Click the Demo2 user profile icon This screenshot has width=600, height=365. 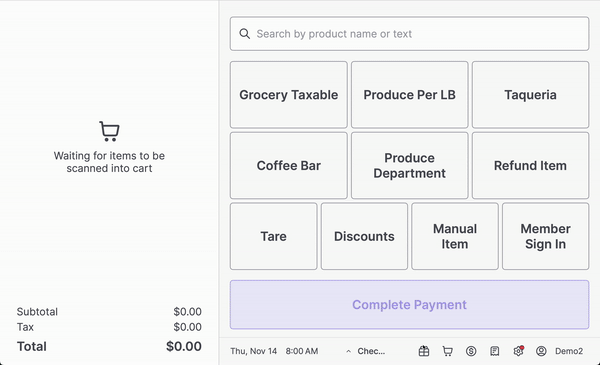(x=541, y=351)
